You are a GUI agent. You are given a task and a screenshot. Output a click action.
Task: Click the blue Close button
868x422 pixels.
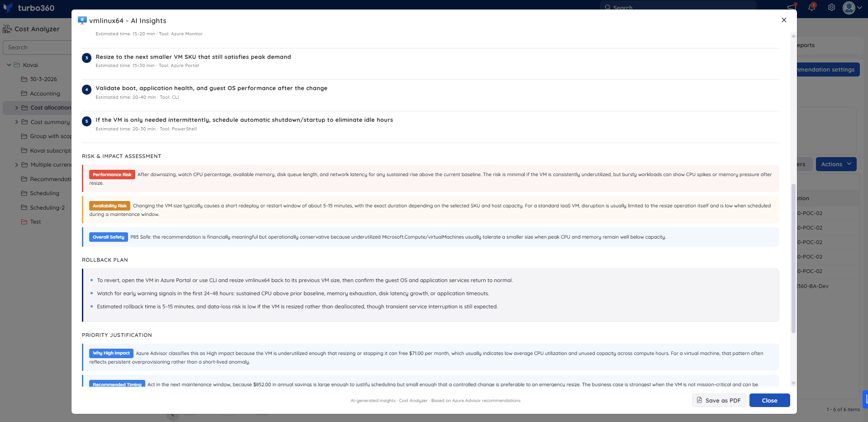point(769,400)
